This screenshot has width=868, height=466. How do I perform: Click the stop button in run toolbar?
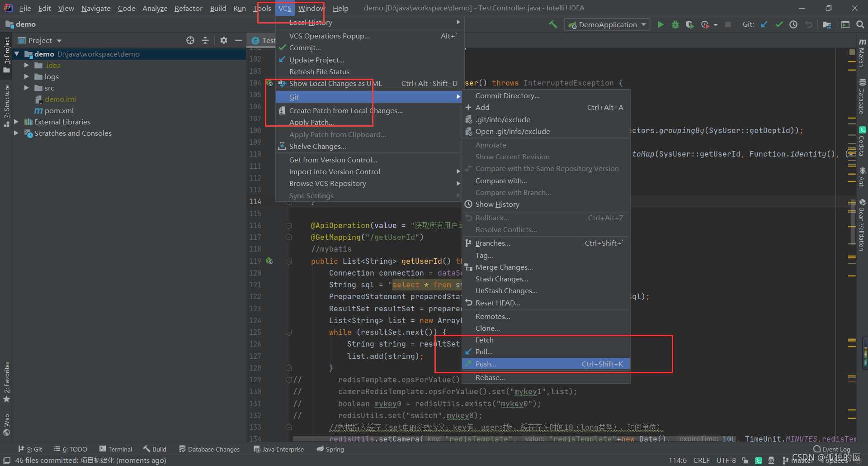coord(728,24)
